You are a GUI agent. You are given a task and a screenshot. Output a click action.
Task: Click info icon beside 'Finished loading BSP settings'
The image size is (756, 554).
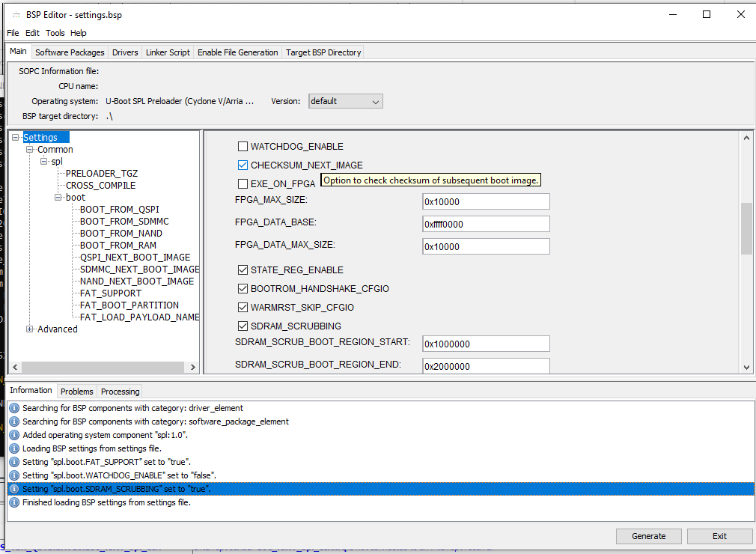click(x=13, y=502)
